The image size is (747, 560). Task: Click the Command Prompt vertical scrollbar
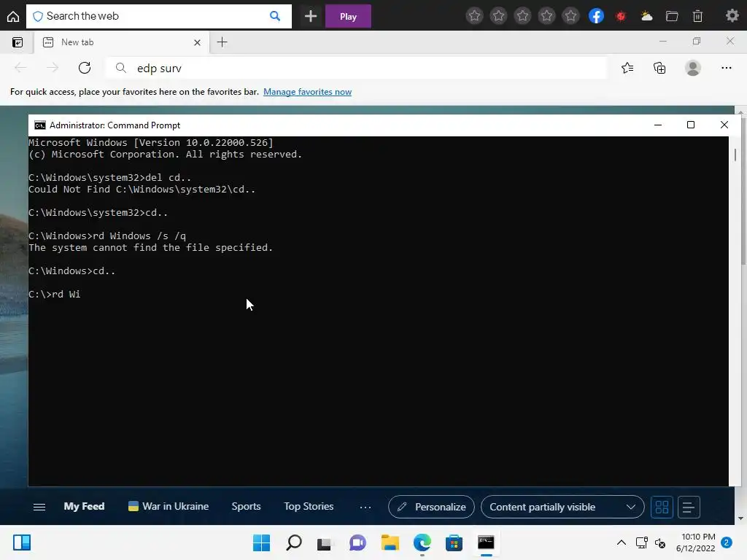pos(735,311)
